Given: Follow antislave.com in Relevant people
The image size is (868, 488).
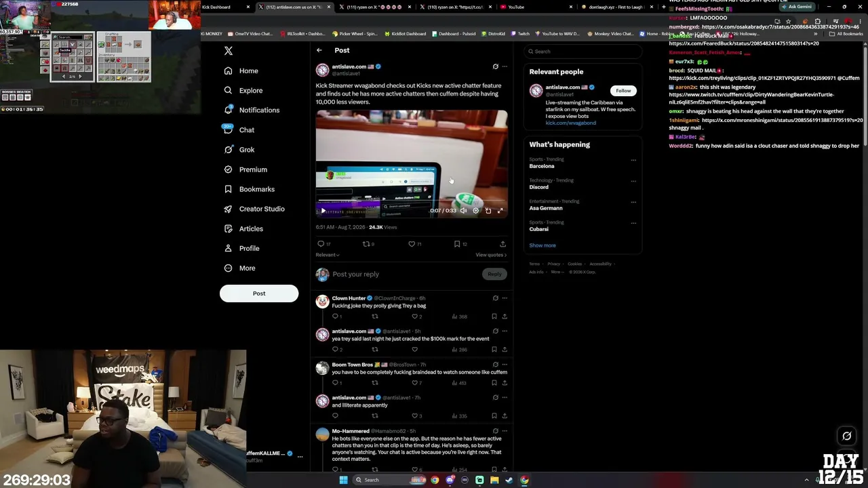Looking at the screenshot, I should 623,91.
